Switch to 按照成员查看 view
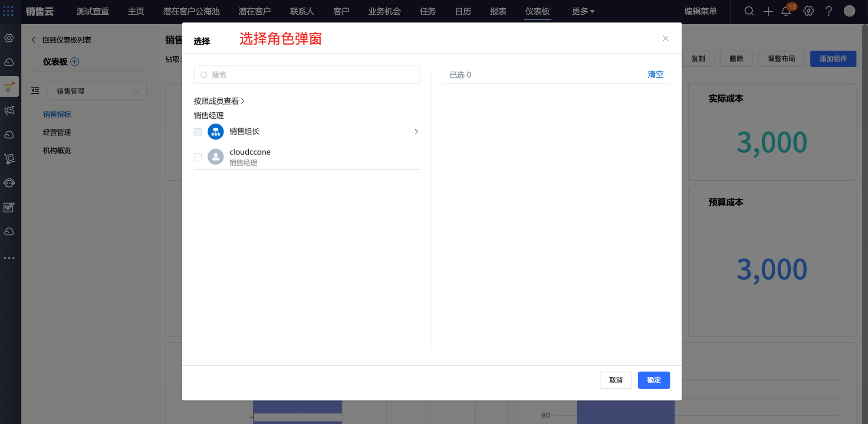Viewport: 868px width, 424px height. 219,101
